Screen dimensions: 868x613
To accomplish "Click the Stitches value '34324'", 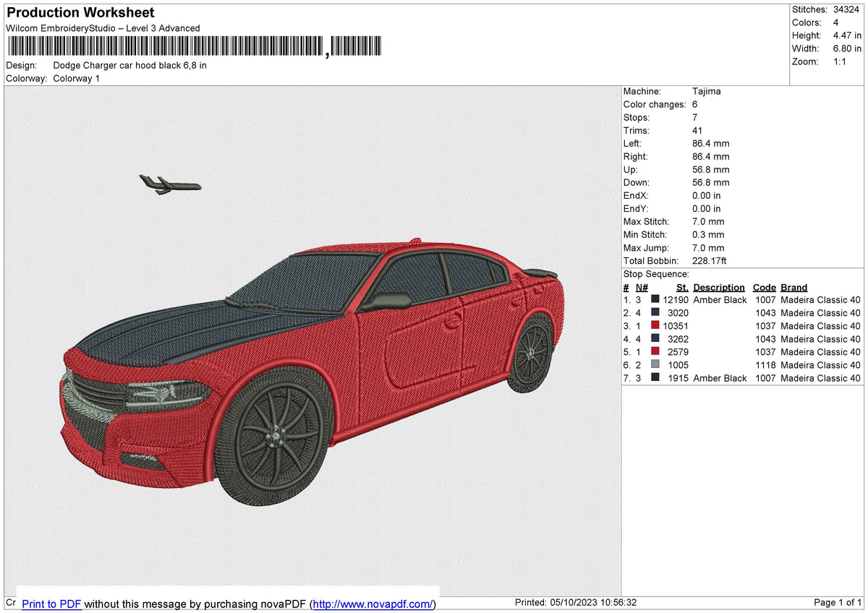I will (846, 9).
